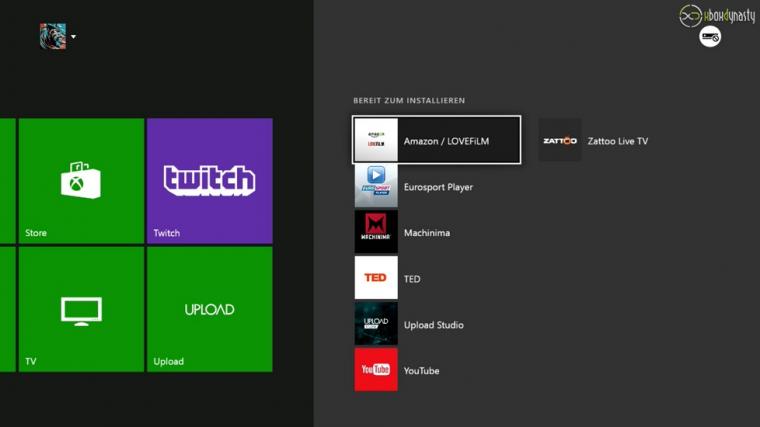Viewport: 760px width, 427px height.
Task: Select the Amazon / LOVEFiLM label
Action: (446, 141)
